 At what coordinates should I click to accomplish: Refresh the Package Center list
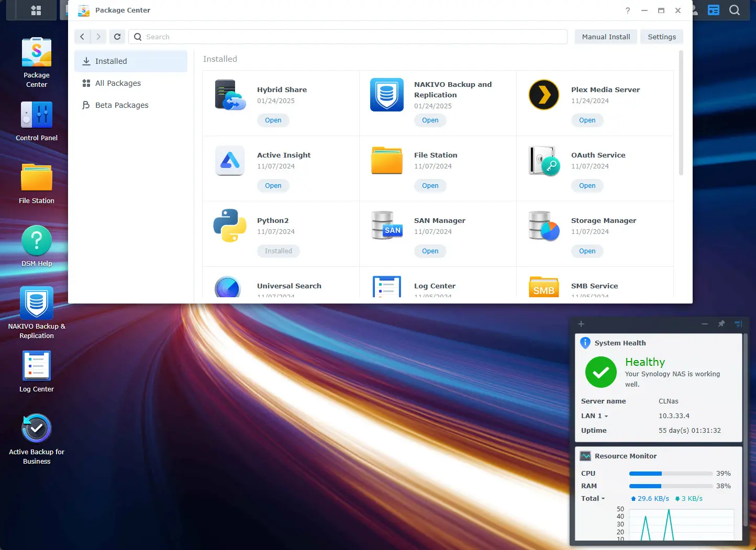point(117,37)
